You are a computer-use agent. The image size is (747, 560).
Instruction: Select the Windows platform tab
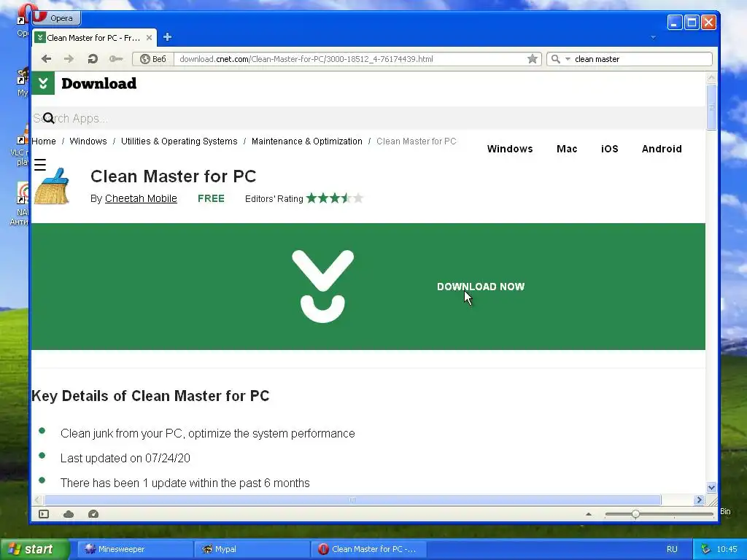click(x=510, y=149)
